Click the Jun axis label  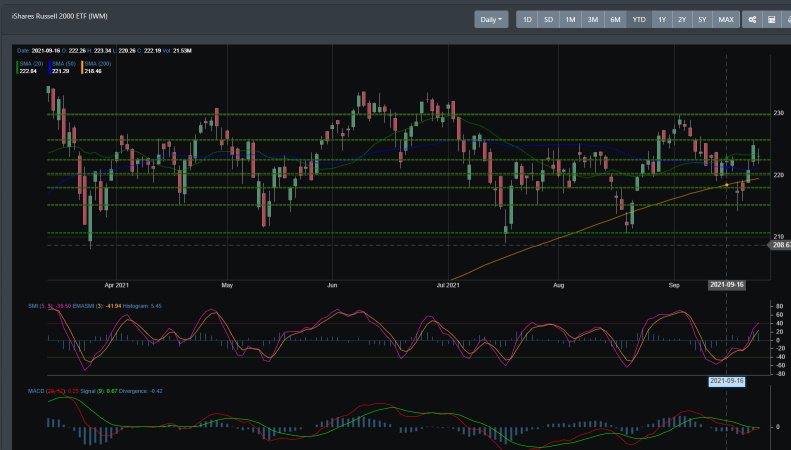pyautogui.click(x=332, y=285)
